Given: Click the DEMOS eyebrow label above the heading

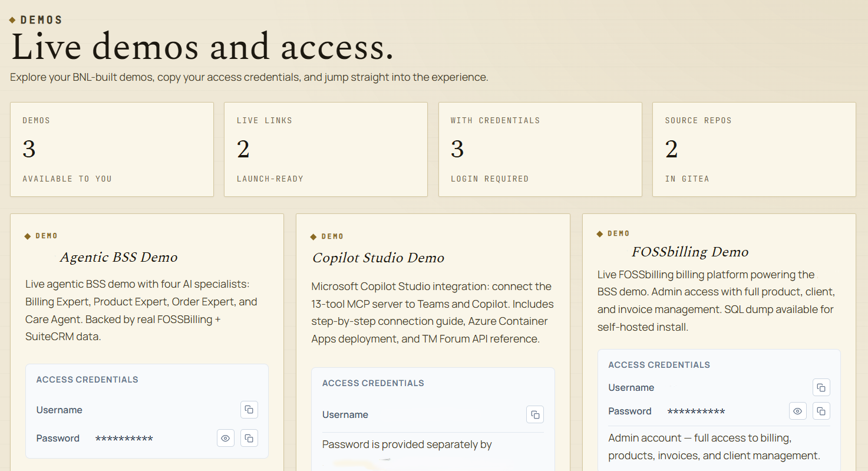Looking at the screenshot, I should 41,20.
